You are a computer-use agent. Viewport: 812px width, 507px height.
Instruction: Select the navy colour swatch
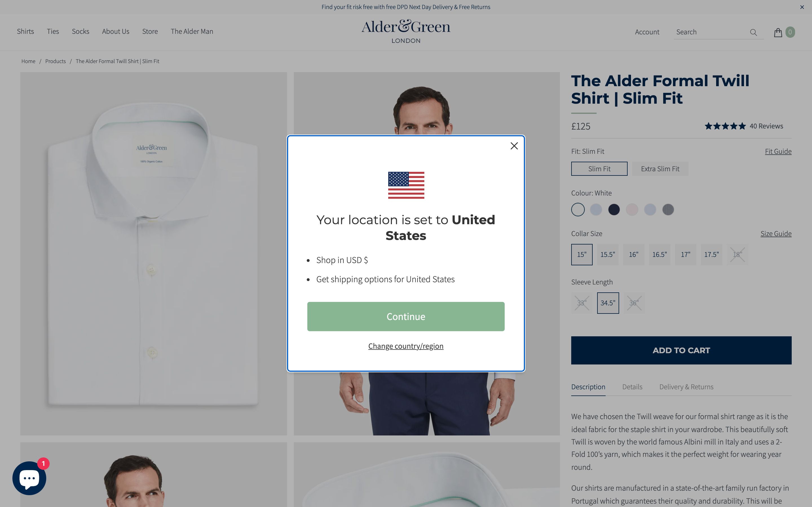click(614, 210)
